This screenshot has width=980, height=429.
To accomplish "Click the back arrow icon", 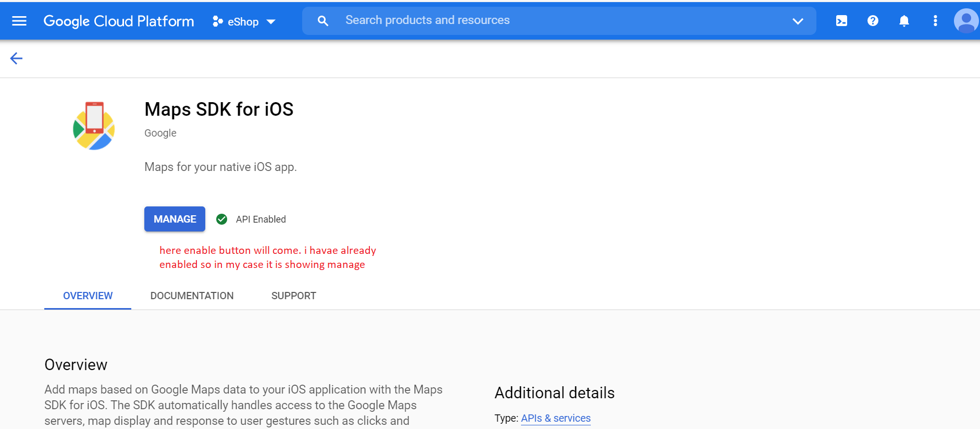I will tap(16, 58).
